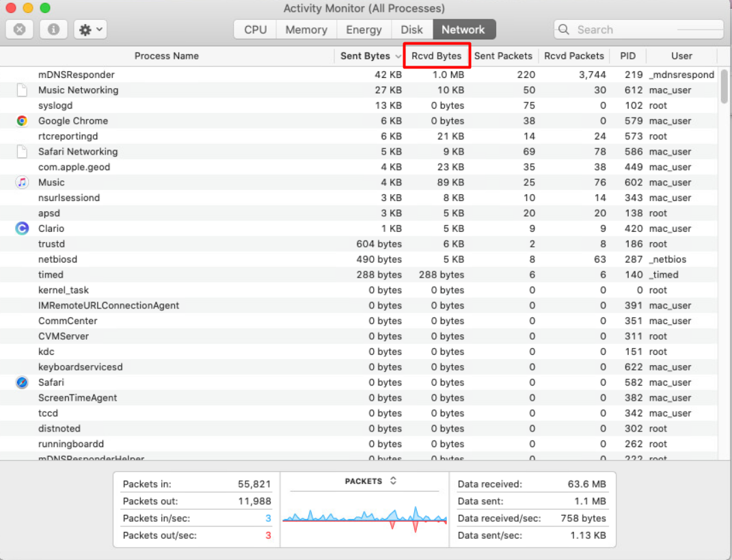Screen dimensions: 732x560
Task: Click the Packets out/sec label
Action: click(160, 535)
